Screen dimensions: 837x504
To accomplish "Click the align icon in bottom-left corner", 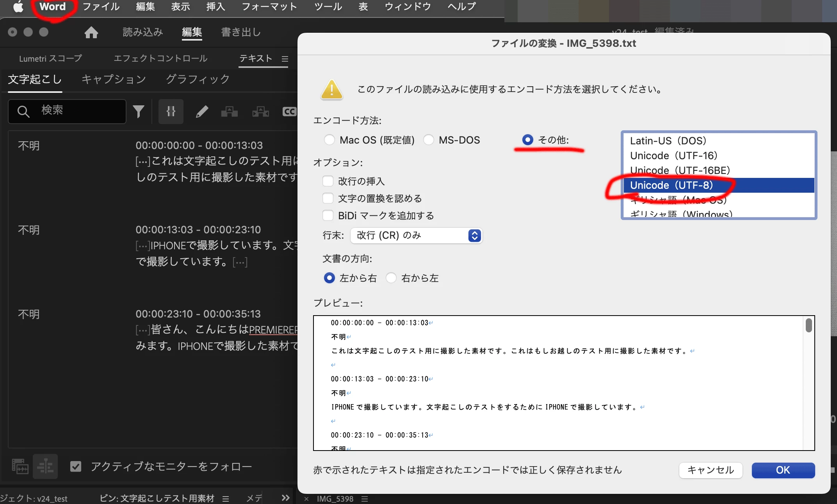I will tap(45, 466).
